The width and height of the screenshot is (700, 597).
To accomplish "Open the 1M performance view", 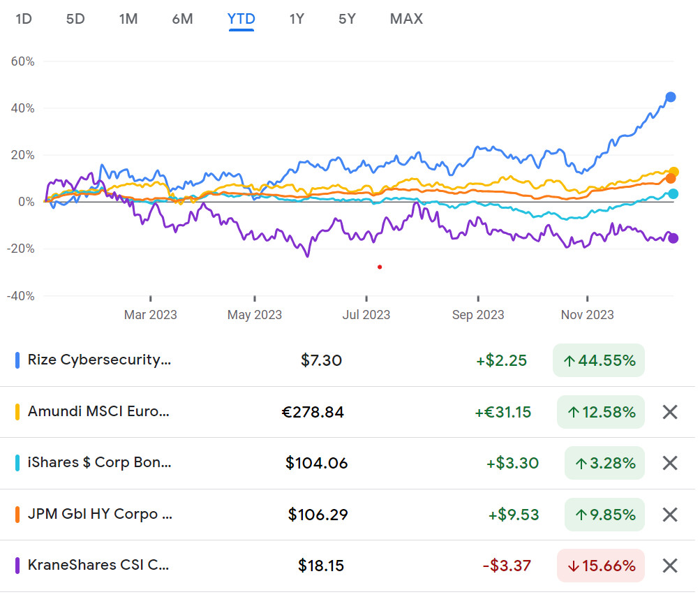I will 128,19.
